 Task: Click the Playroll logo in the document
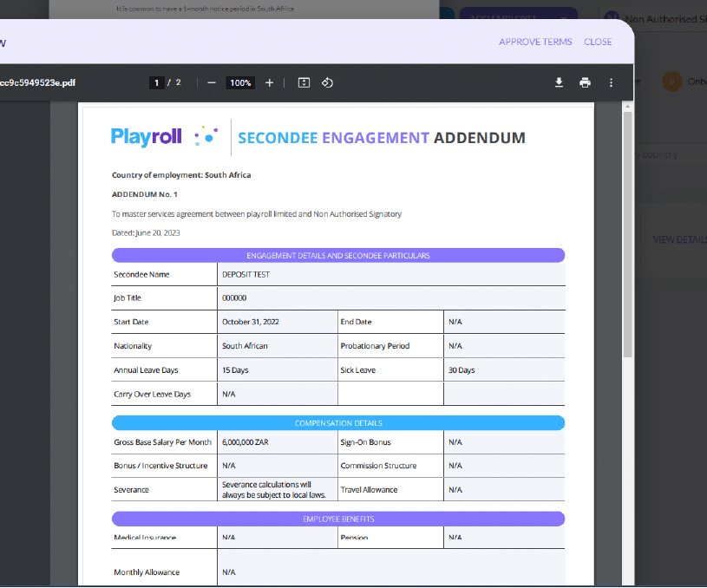pos(146,137)
